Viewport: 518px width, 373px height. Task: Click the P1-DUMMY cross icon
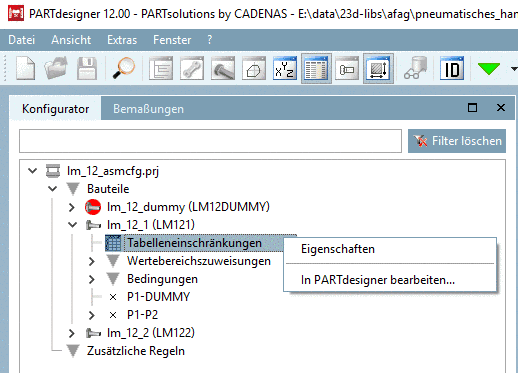point(113,297)
